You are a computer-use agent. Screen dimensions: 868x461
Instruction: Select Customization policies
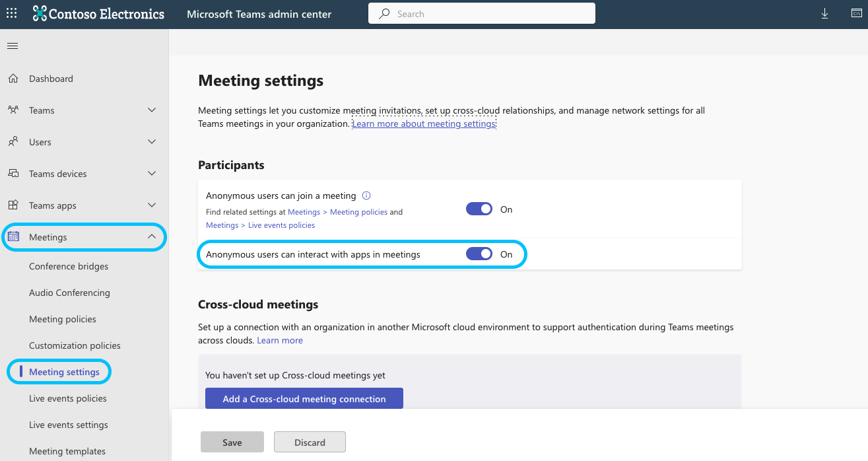75,345
